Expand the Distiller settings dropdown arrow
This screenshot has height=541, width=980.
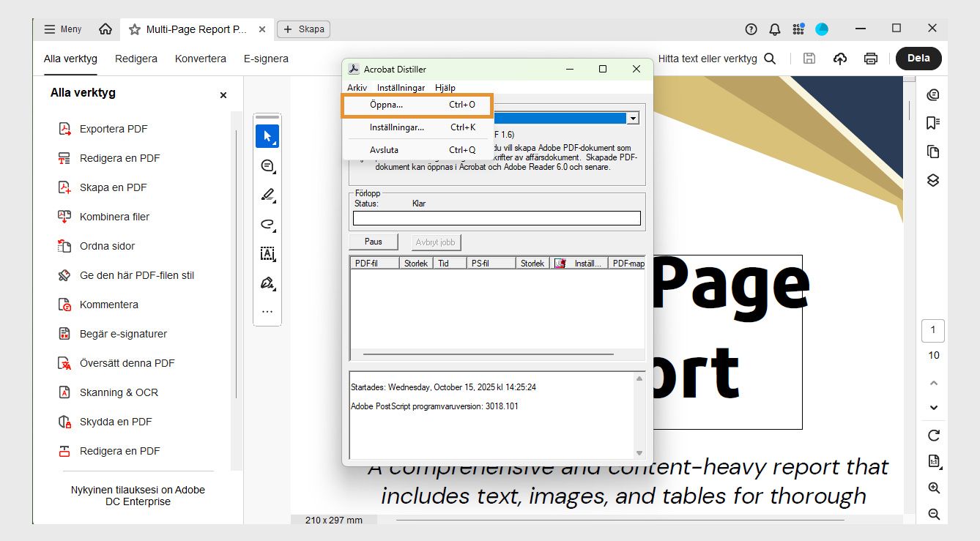tap(634, 118)
